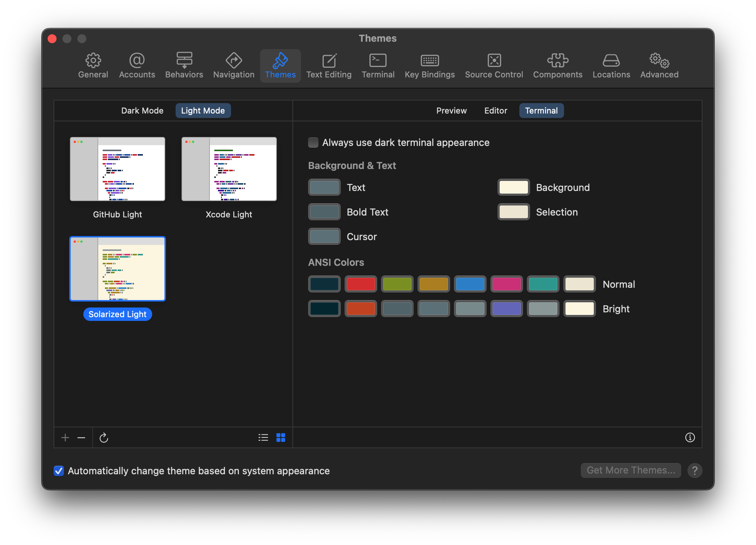Screen dimensions: 756x545
Task: Open the Navigation preferences pane
Action: coord(234,66)
